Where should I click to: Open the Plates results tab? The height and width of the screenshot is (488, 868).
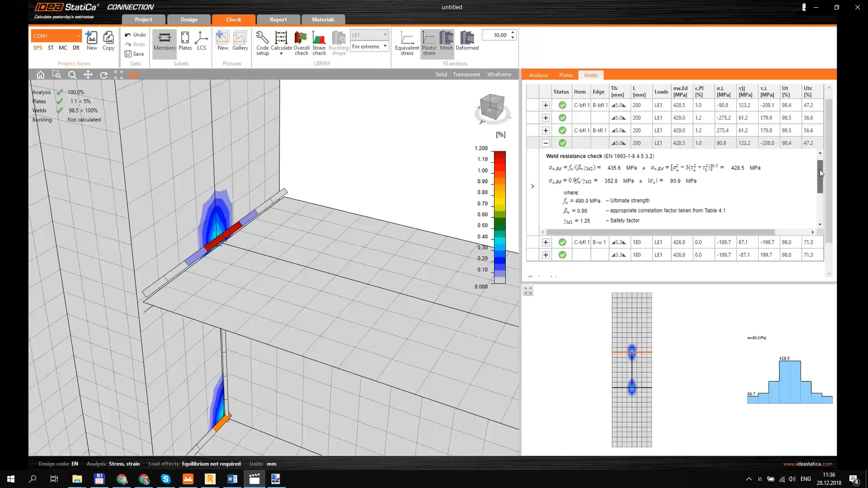(566, 75)
